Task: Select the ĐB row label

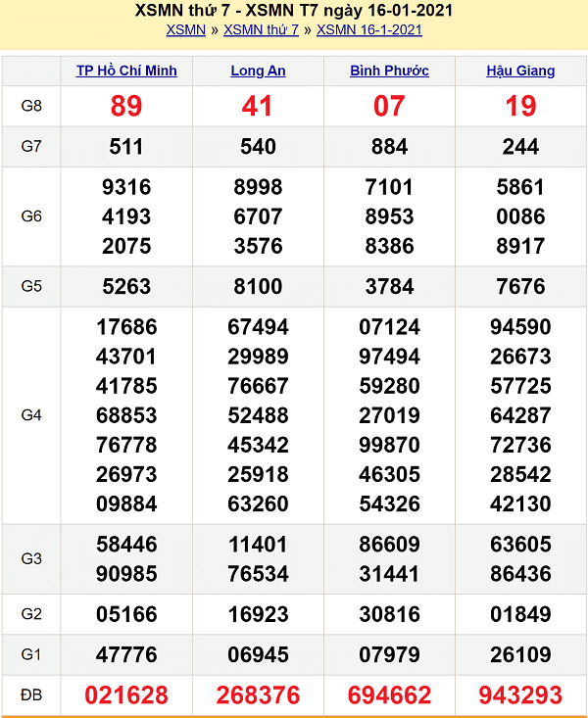Action: pos(31,695)
